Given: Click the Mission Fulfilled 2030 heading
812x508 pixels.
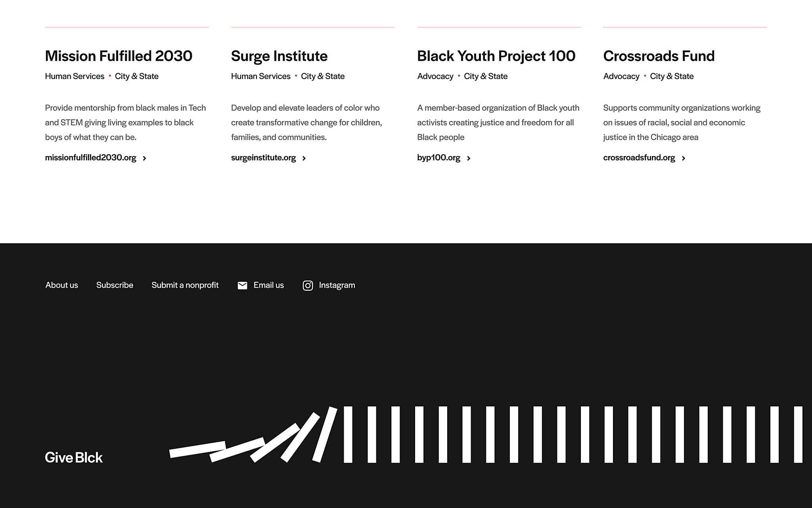Looking at the screenshot, I should click(119, 56).
